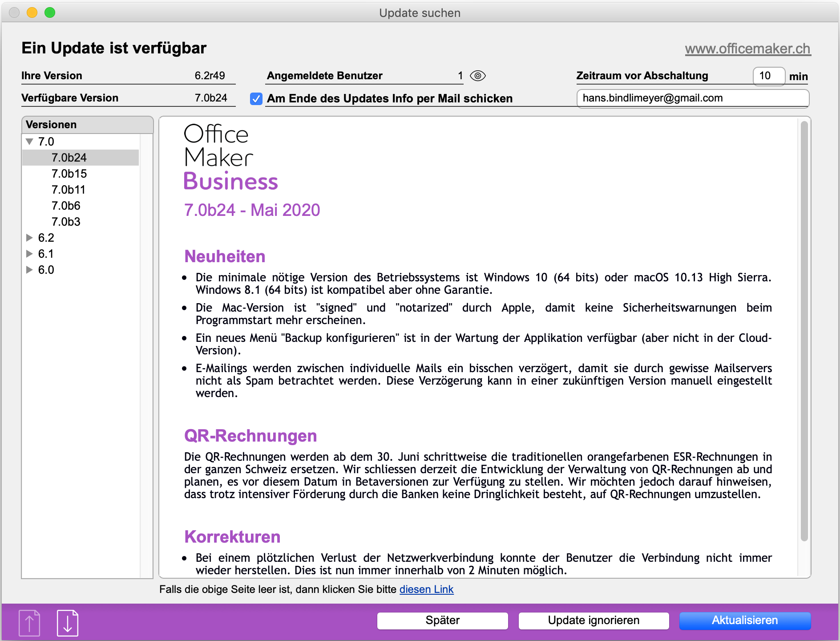
Task: Select version 7.0b6 in the list
Action: (x=81, y=206)
